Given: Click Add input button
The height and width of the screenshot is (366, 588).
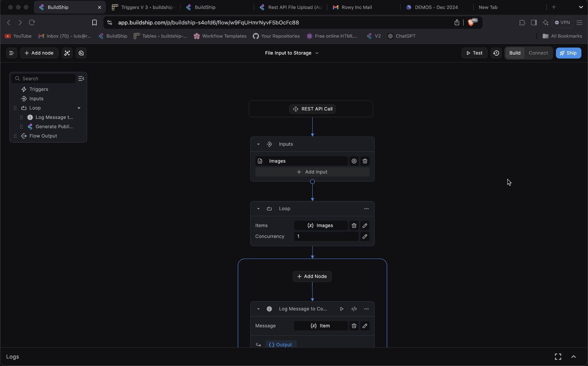Looking at the screenshot, I should pyautogui.click(x=312, y=172).
